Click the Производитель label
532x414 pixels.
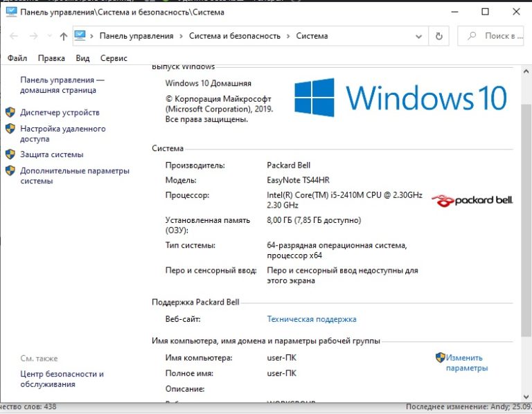(x=195, y=165)
